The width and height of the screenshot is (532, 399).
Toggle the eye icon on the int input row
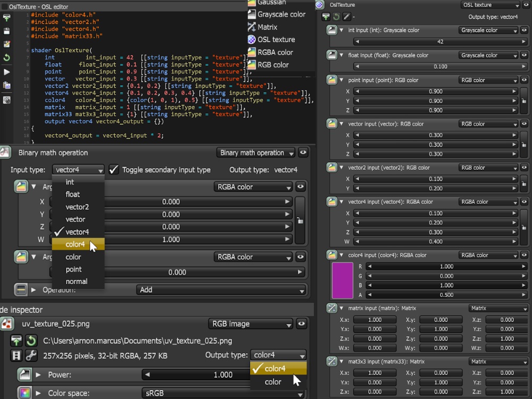pyautogui.click(x=524, y=30)
